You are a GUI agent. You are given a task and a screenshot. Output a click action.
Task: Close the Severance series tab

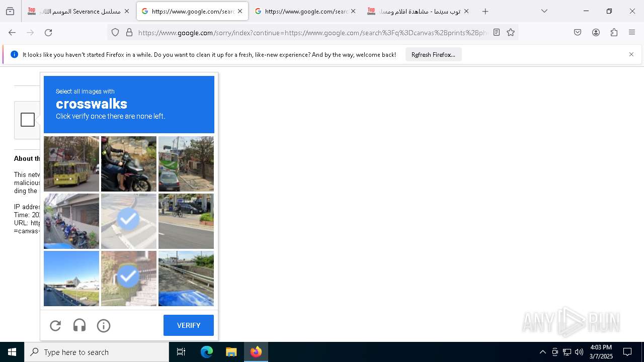pyautogui.click(x=126, y=11)
